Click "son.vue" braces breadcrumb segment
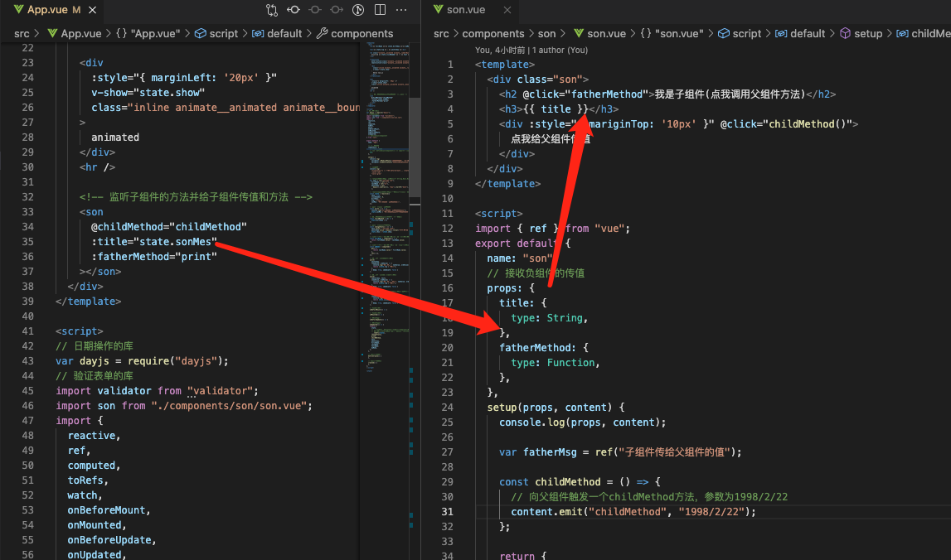951x560 pixels. point(672,33)
